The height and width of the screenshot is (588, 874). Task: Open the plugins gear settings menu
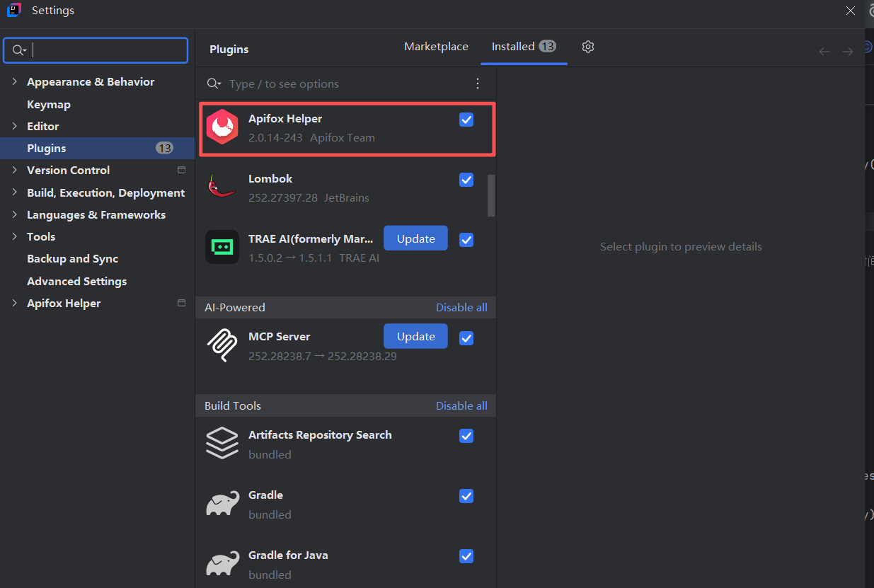588,47
